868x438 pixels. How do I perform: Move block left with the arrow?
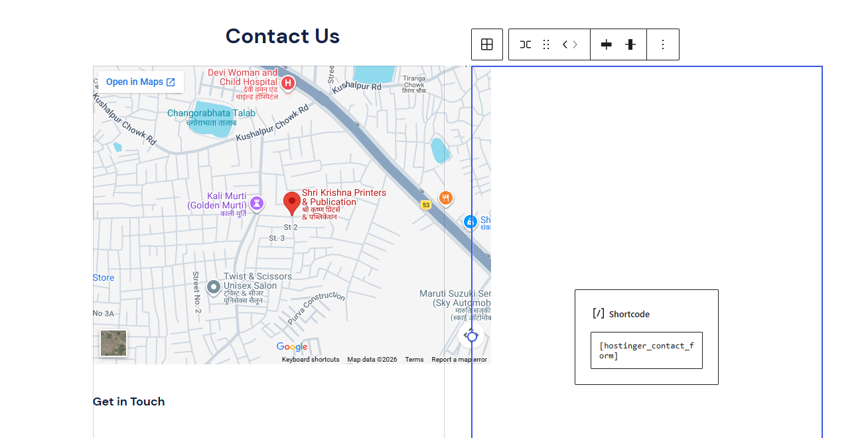click(x=565, y=44)
